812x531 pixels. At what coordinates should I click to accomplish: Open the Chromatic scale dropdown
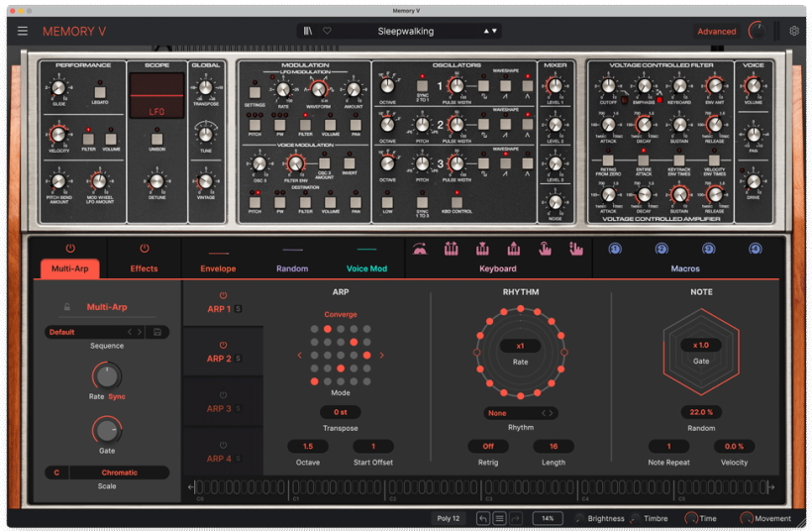(x=120, y=473)
